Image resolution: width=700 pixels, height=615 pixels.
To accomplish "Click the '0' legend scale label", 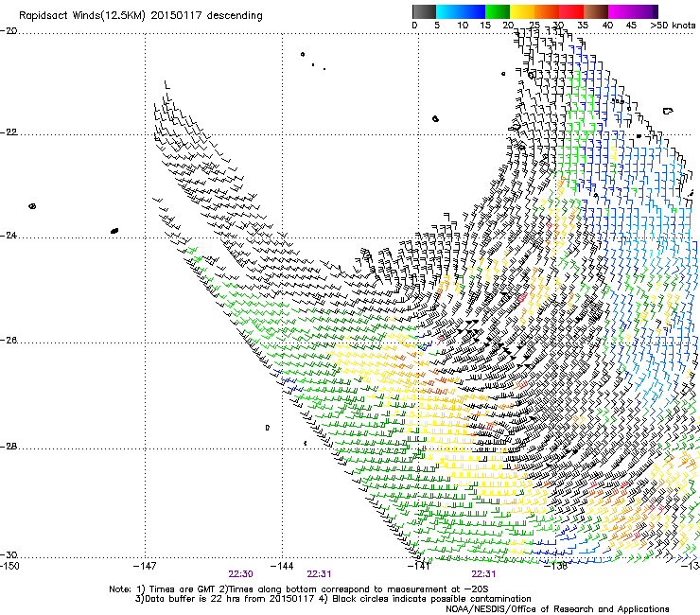I will tap(414, 25).
